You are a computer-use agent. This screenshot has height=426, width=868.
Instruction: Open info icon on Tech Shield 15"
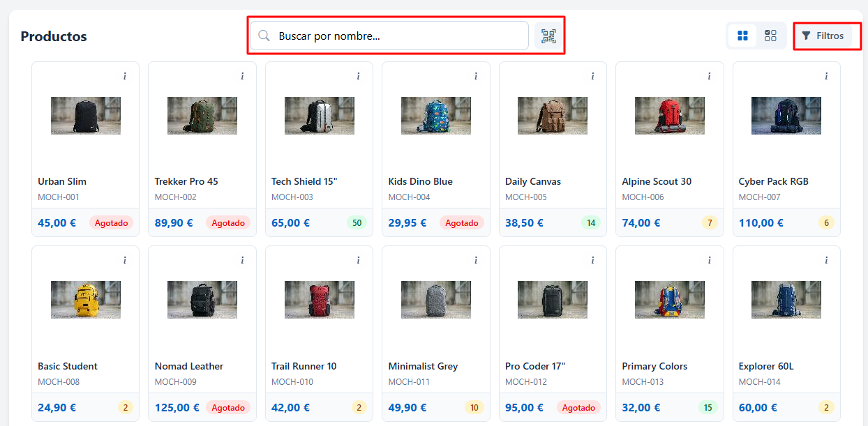[x=359, y=77]
